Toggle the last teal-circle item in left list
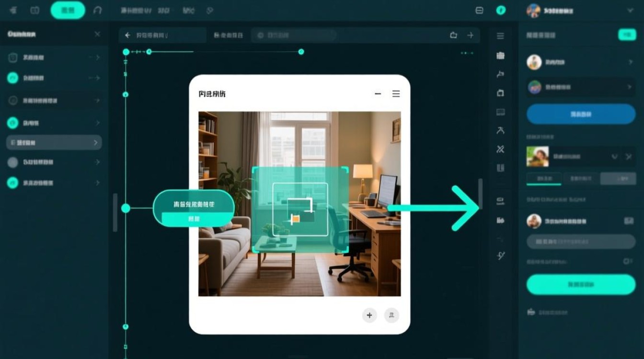 click(x=13, y=182)
